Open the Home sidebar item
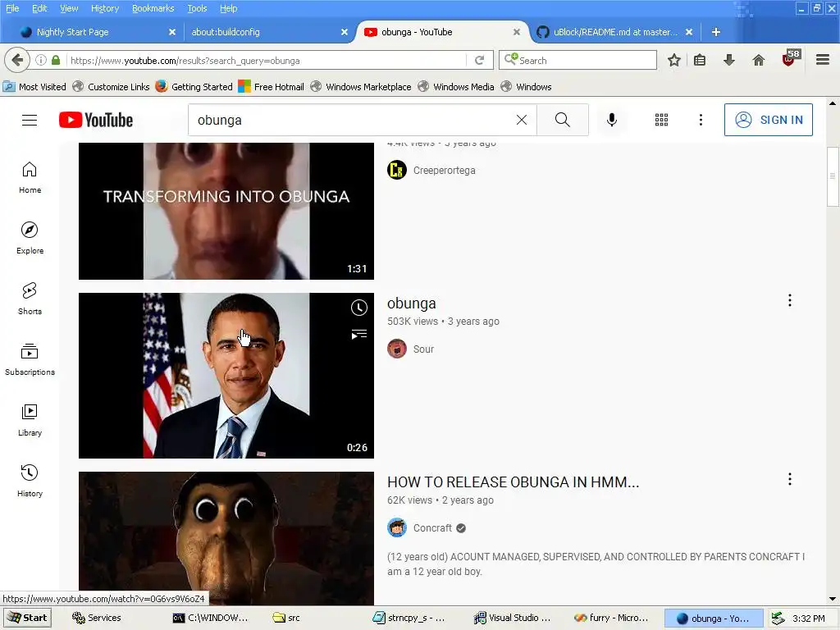Screen dimensions: 840x630 click(30, 178)
